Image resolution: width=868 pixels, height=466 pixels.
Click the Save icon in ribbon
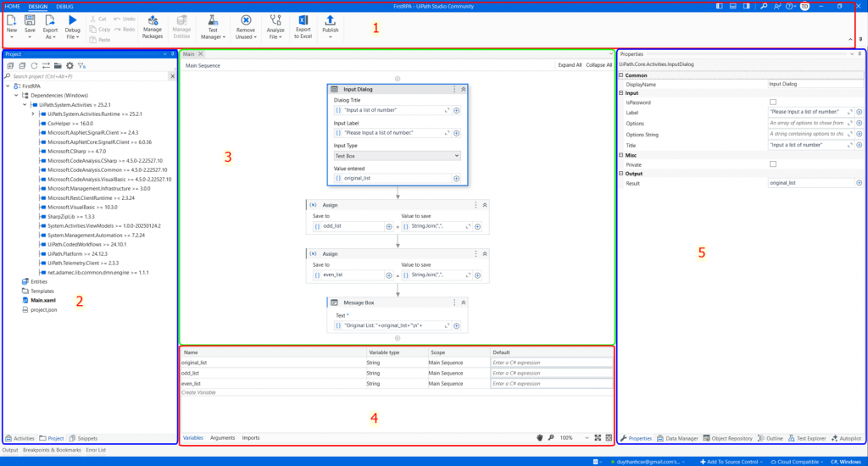[30, 20]
